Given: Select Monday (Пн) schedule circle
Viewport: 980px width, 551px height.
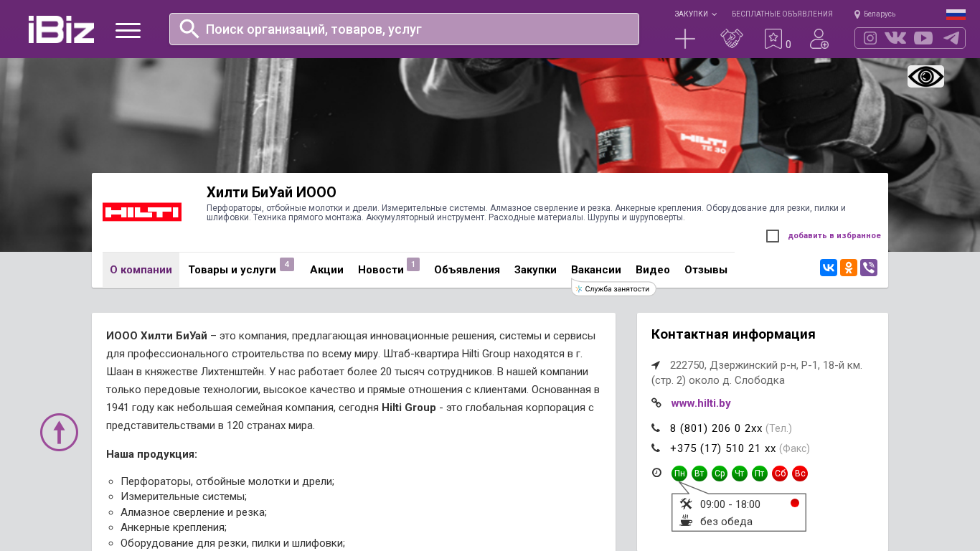Looking at the screenshot, I should (x=679, y=474).
